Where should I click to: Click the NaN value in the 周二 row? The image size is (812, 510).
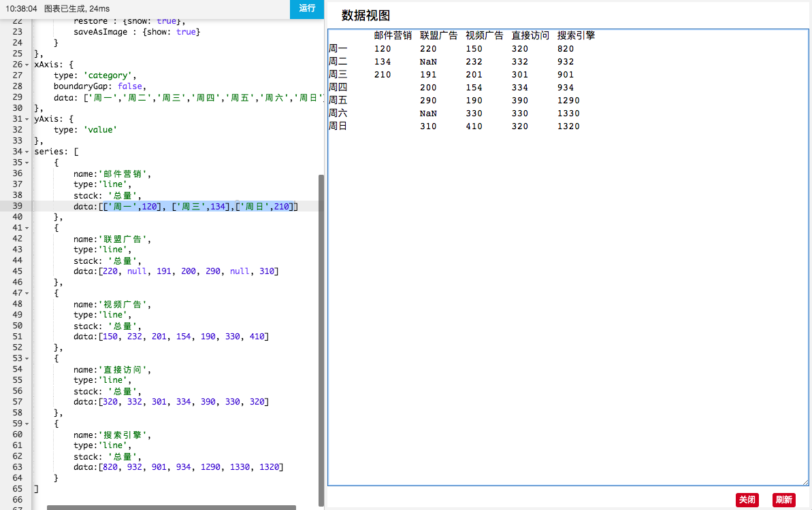click(x=428, y=62)
